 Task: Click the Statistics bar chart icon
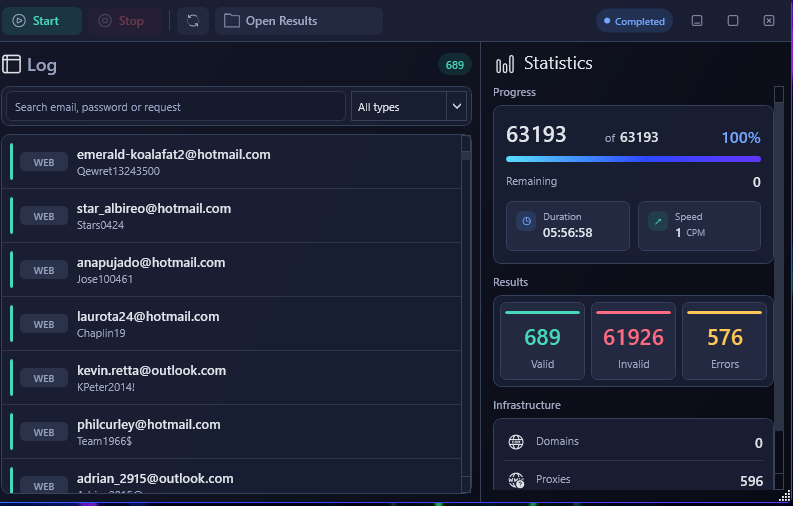coord(505,64)
